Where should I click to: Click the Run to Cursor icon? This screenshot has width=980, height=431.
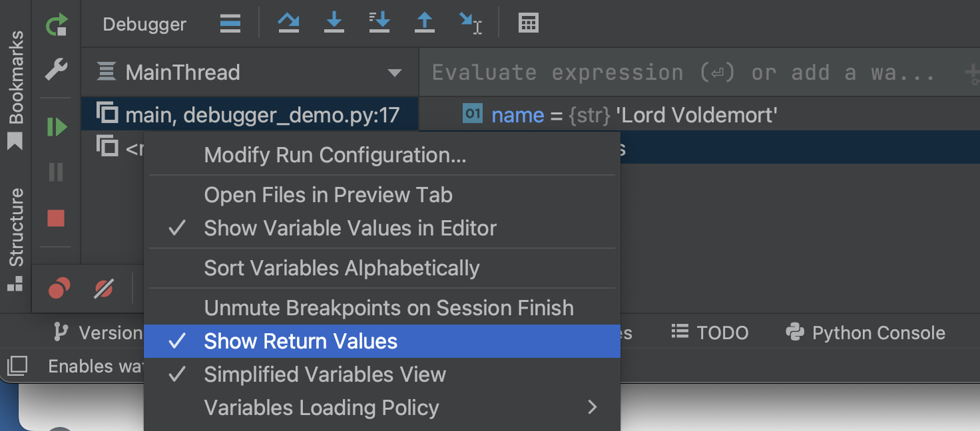click(x=471, y=23)
